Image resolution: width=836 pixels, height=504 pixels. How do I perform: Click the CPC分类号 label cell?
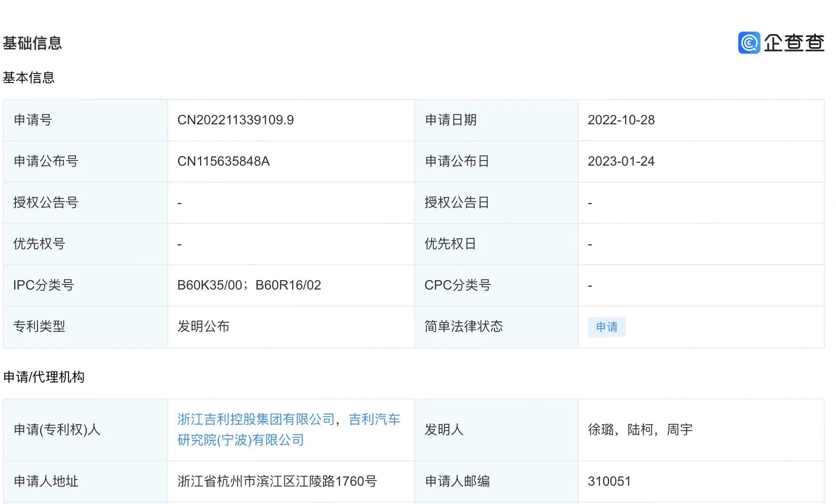coord(496,285)
